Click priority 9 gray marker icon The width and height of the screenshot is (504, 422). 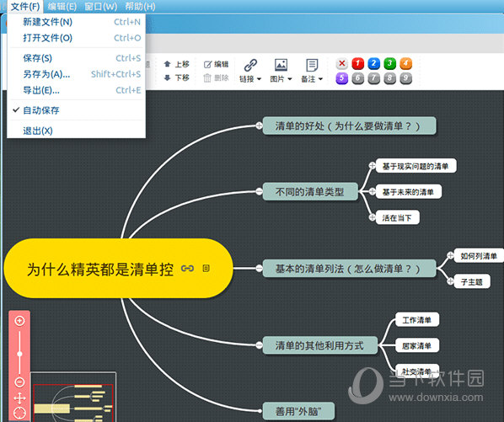(405, 78)
